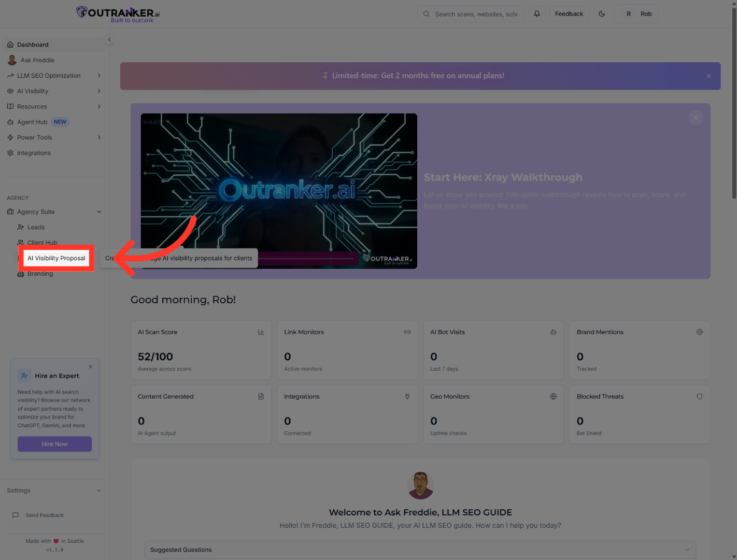Click the Good morning, Rob! greeting
Image resolution: width=737 pixels, height=560 pixels.
[183, 300]
